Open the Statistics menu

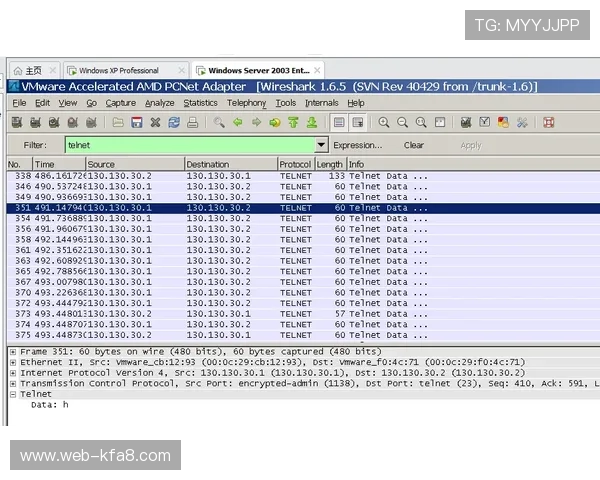[x=200, y=103]
